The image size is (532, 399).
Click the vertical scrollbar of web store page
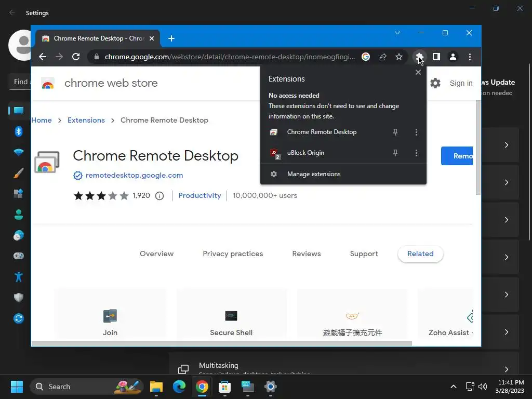pos(478,148)
